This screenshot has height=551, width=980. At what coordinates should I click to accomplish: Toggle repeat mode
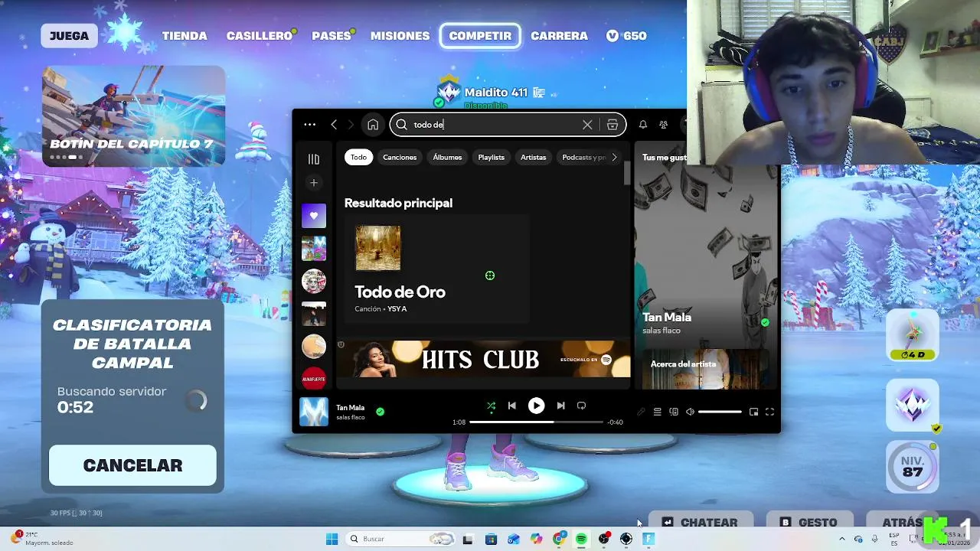[582, 406]
